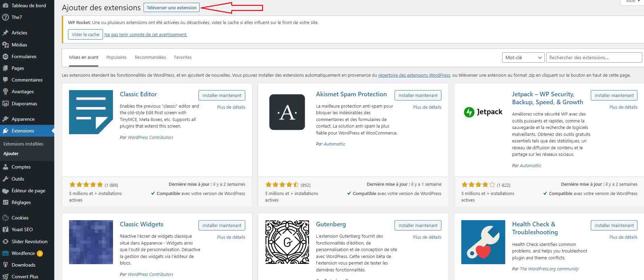Image resolution: width=644 pixels, height=280 pixels.
Task: View Plus de détails for Gutenberg
Action: coord(427,237)
